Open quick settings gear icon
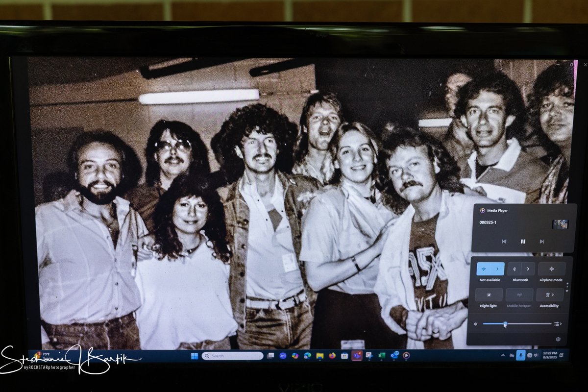588x392 pixels. pyautogui.click(x=558, y=339)
